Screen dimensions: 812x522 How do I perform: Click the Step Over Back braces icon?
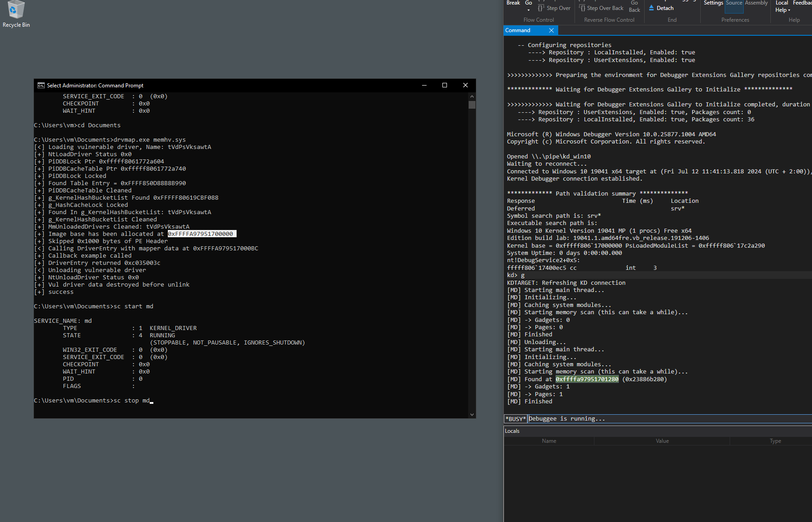click(x=582, y=8)
